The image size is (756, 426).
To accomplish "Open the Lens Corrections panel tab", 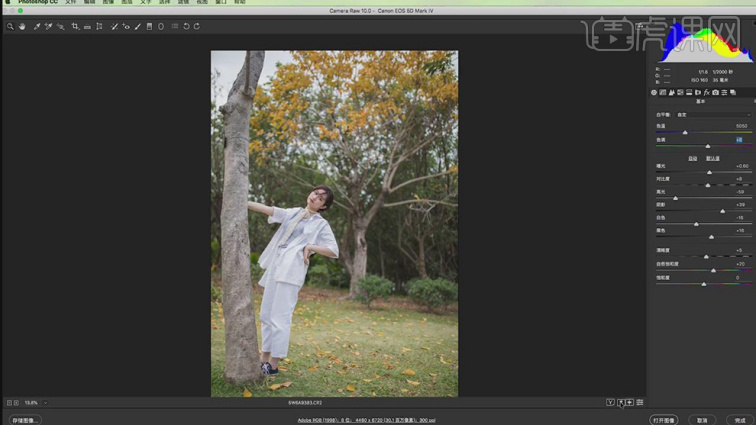I will coord(698,93).
